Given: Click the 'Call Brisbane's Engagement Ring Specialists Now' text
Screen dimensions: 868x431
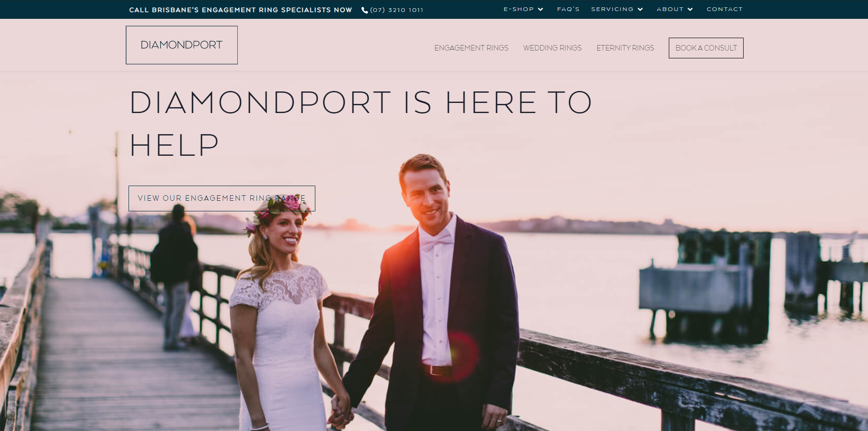Looking at the screenshot, I should [x=241, y=10].
